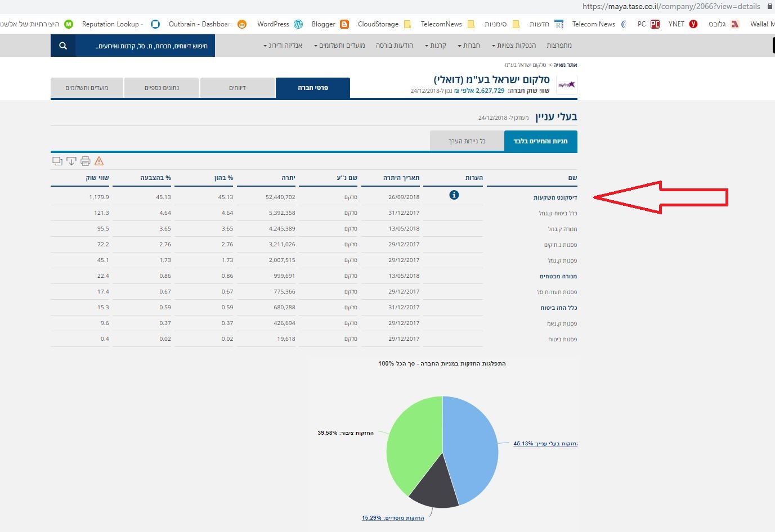The height and width of the screenshot is (532, 775).
Task: Expand the מועדים ותשלומים nav dropdown
Action: [x=339, y=46]
